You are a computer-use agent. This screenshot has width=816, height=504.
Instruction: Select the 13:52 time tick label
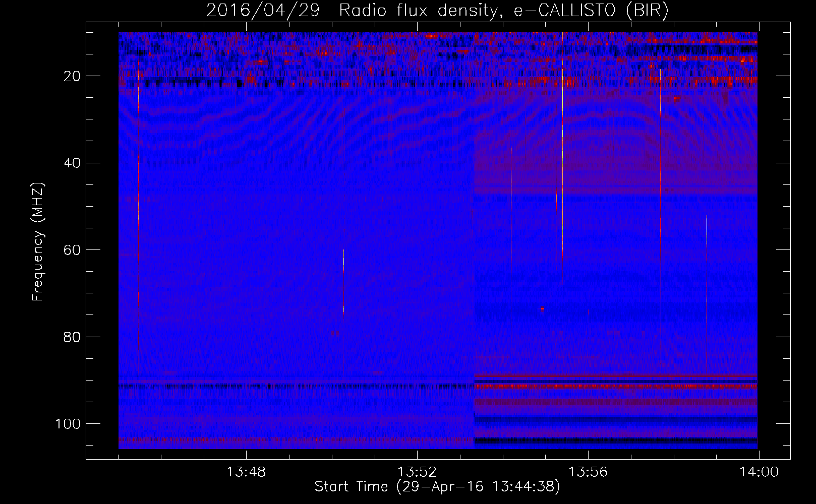[x=417, y=472]
